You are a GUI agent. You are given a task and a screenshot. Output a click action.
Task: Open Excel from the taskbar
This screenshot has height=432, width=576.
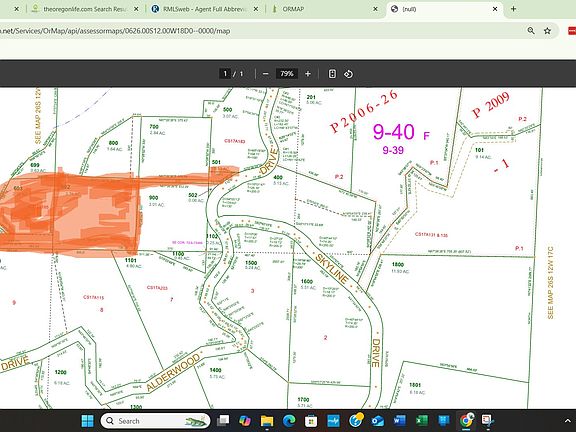click(422, 421)
